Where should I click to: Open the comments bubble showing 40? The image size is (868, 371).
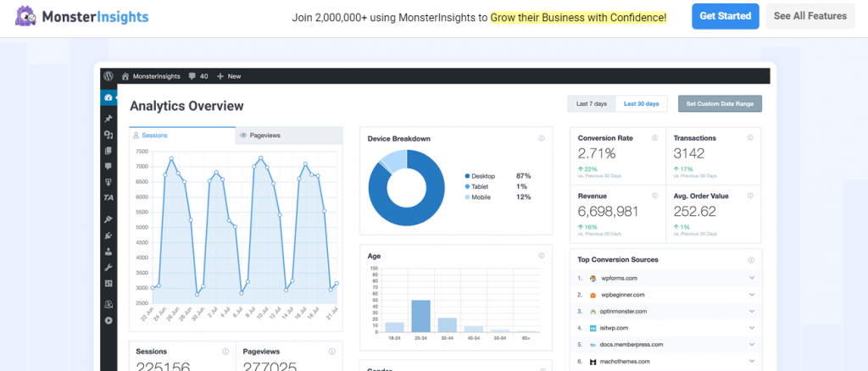(198, 76)
